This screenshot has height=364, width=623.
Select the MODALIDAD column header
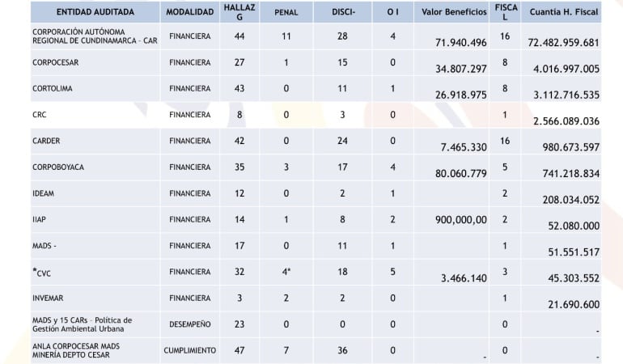[x=189, y=12]
